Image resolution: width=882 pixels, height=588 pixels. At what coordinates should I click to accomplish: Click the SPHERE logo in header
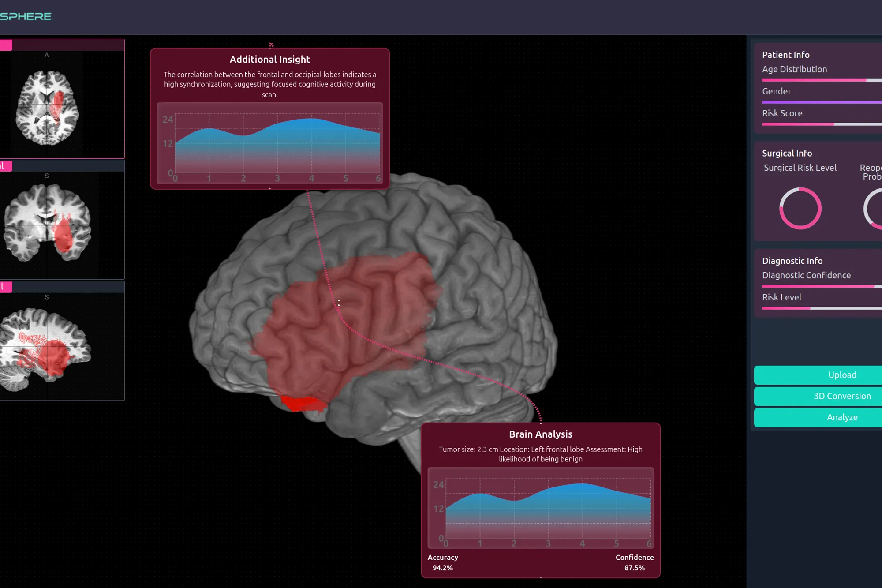coord(26,17)
